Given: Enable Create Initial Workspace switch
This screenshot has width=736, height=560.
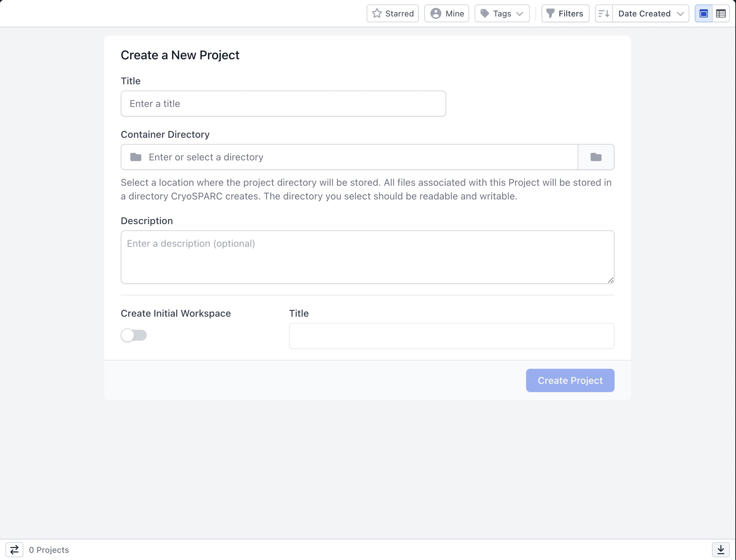Looking at the screenshot, I should (134, 335).
